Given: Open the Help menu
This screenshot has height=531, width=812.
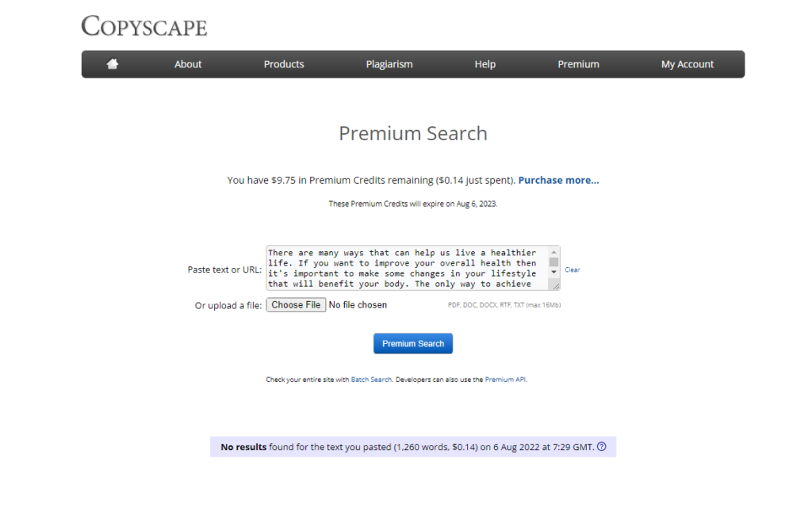Looking at the screenshot, I should pos(485,64).
